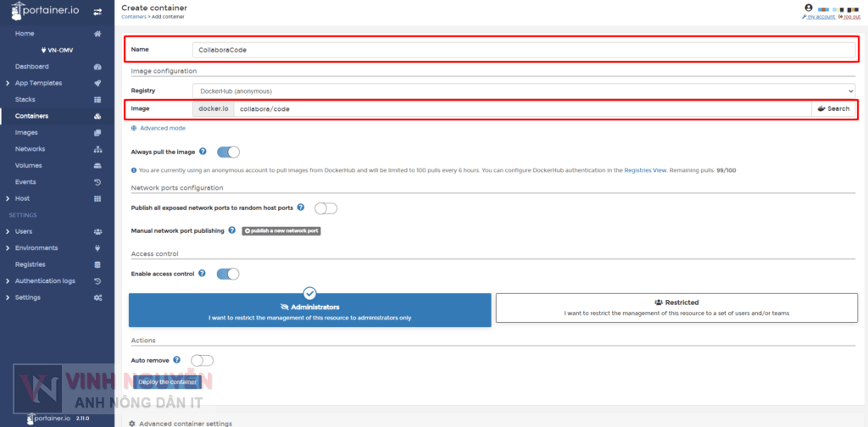Select the VN-OMV environment label
Screen dimensions: 868x427
(58, 50)
